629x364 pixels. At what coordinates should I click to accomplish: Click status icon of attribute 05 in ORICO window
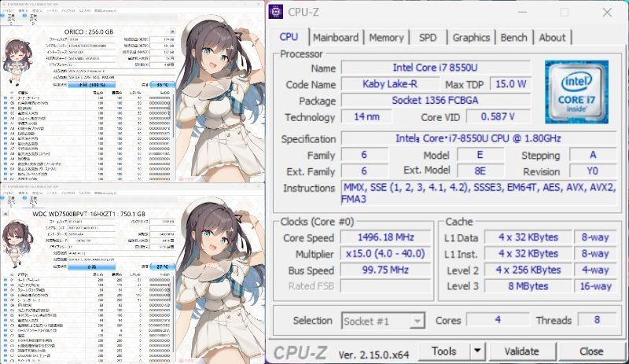6,103
